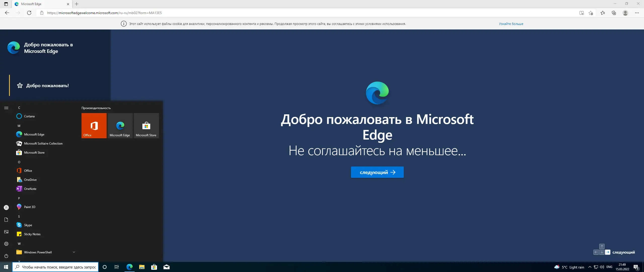This screenshot has width=644, height=272.
Task: Open a new browser tab
Action: pos(77,4)
